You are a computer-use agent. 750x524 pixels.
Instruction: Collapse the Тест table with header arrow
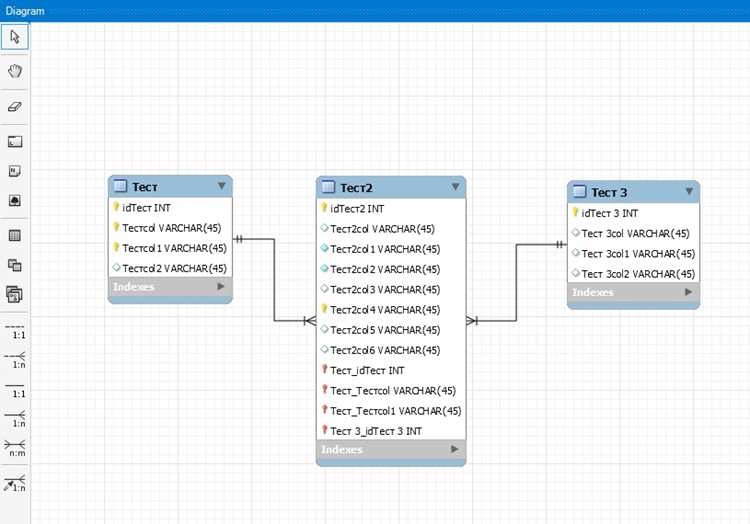coord(221,186)
